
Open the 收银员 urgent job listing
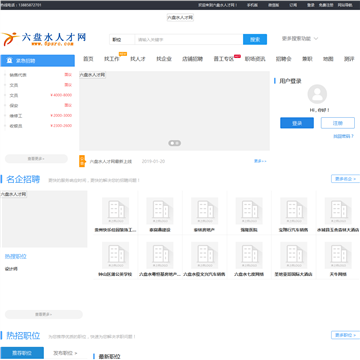click(x=16, y=126)
